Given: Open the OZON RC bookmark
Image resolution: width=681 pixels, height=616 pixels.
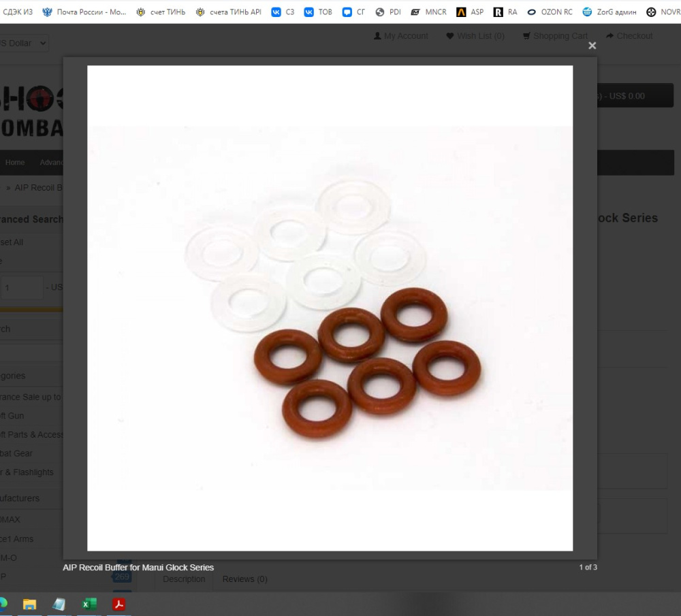Looking at the screenshot, I should pos(550,12).
